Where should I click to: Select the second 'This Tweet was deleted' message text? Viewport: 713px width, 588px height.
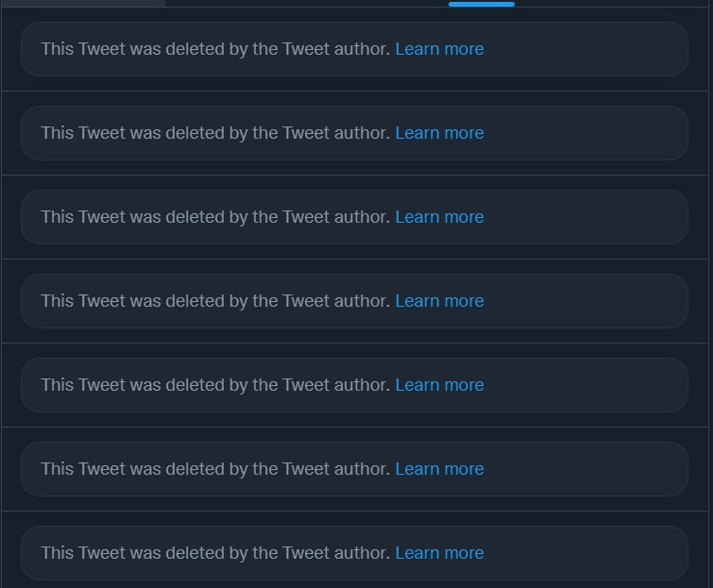pyautogui.click(x=215, y=133)
